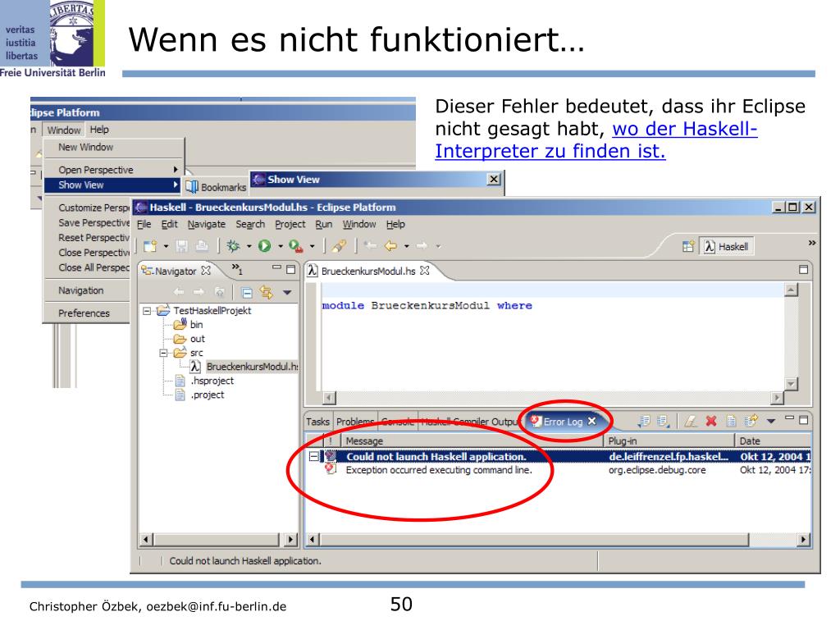
Task: Choose Open Perspective in background menu
Action: (113, 170)
